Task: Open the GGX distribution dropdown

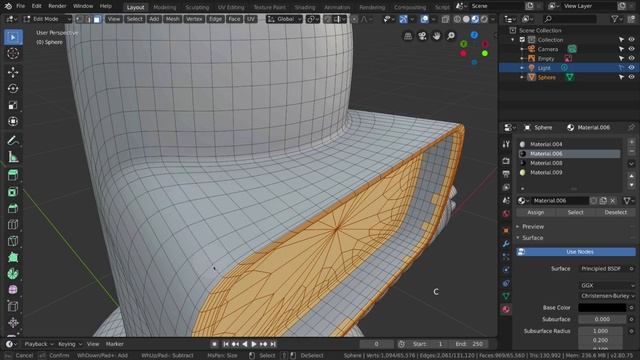Action: (x=607, y=285)
